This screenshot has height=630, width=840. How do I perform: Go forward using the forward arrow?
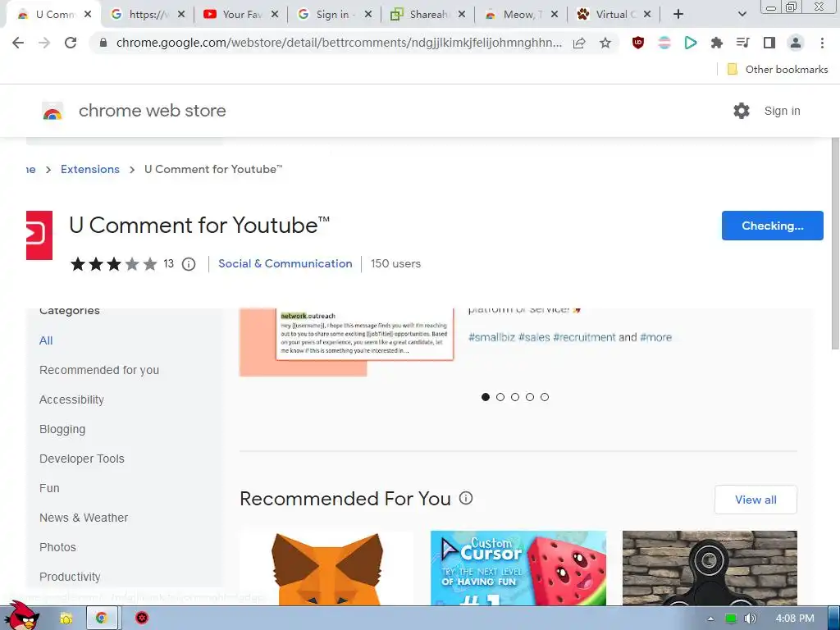pyautogui.click(x=44, y=43)
